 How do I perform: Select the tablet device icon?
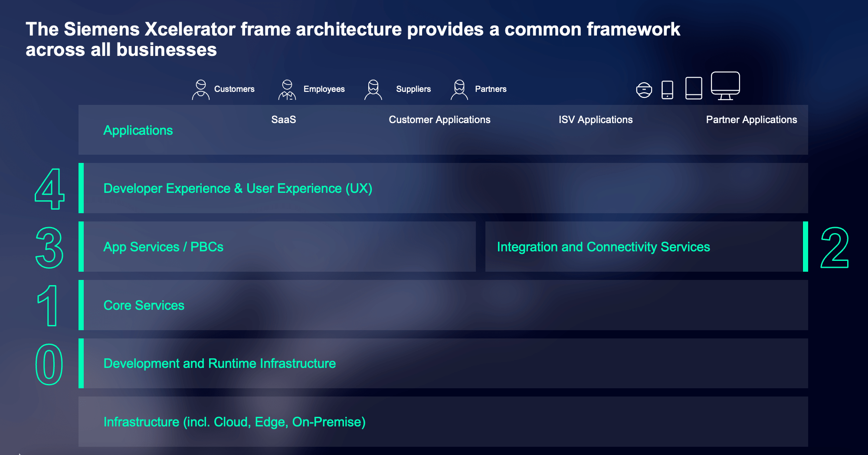coord(694,88)
